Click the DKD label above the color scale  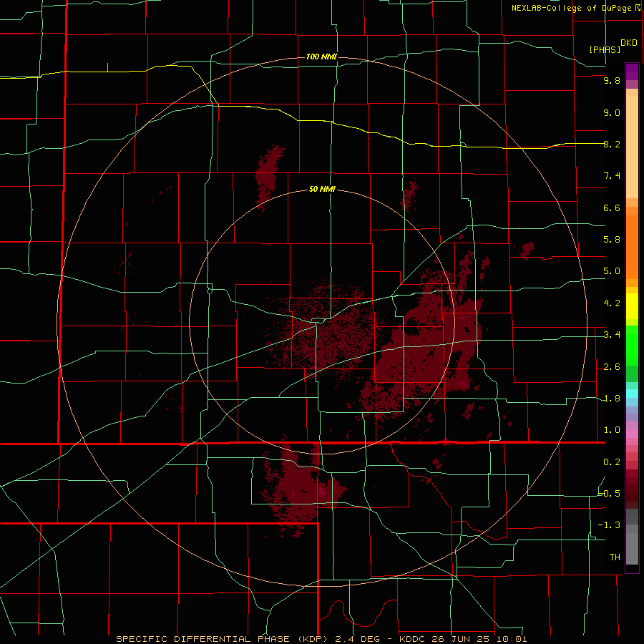pyautogui.click(x=629, y=43)
